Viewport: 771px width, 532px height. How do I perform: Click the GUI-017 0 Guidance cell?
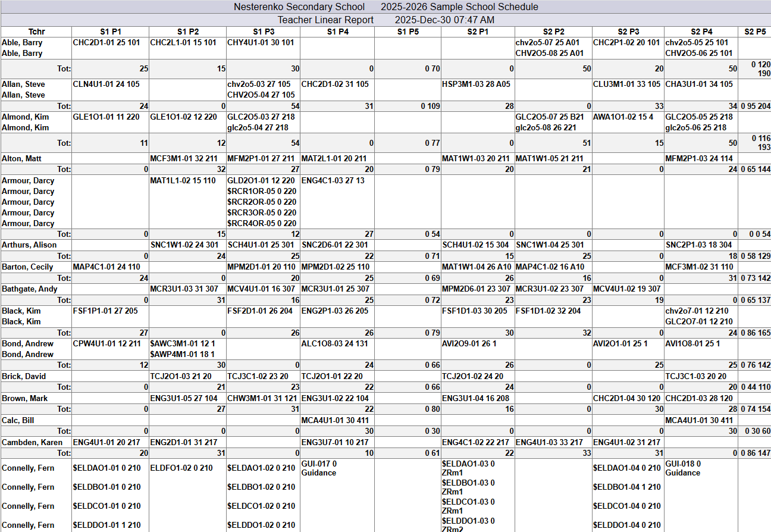point(319,468)
